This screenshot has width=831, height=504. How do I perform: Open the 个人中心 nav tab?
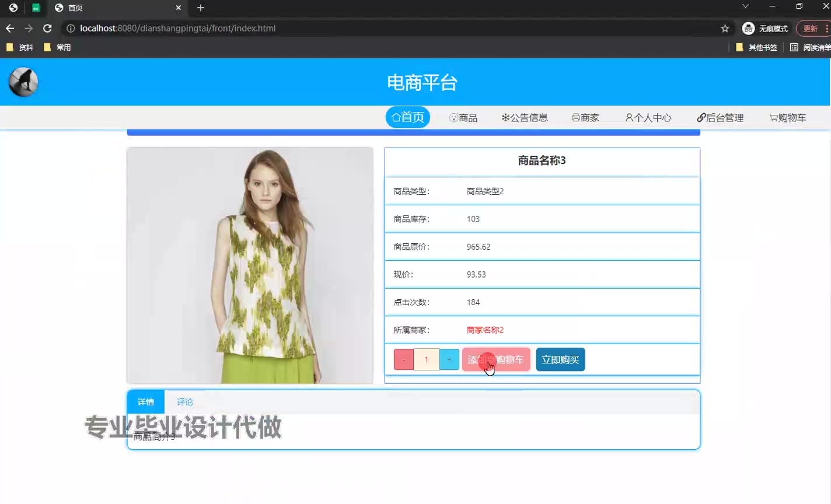(x=648, y=118)
